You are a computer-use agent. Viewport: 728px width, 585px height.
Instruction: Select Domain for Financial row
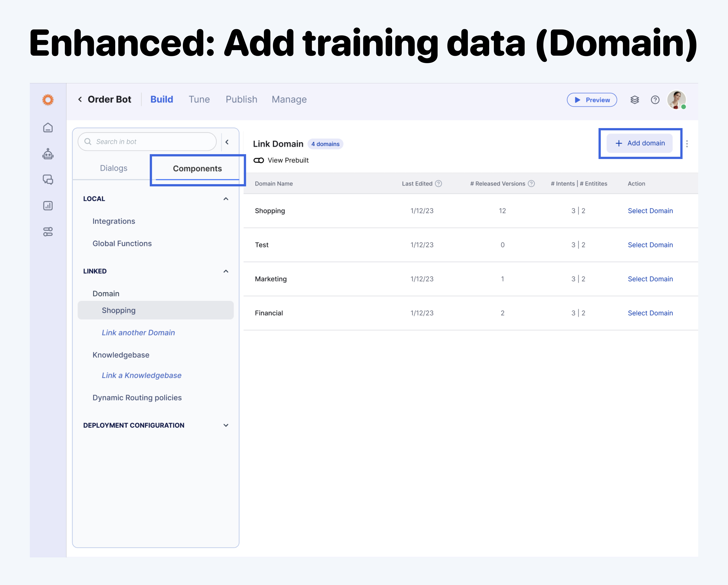coord(650,313)
